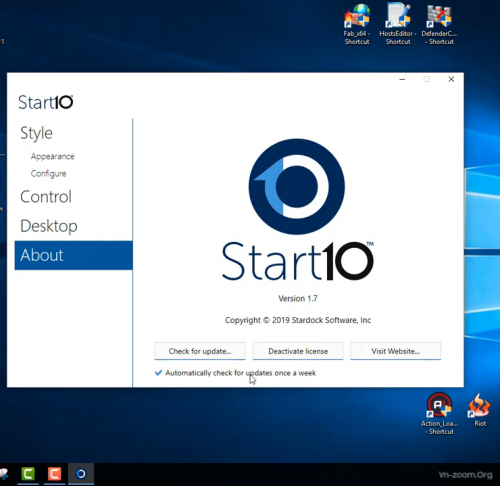
Task: Click the Version 1.7 text
Action: tap(298, 299)
